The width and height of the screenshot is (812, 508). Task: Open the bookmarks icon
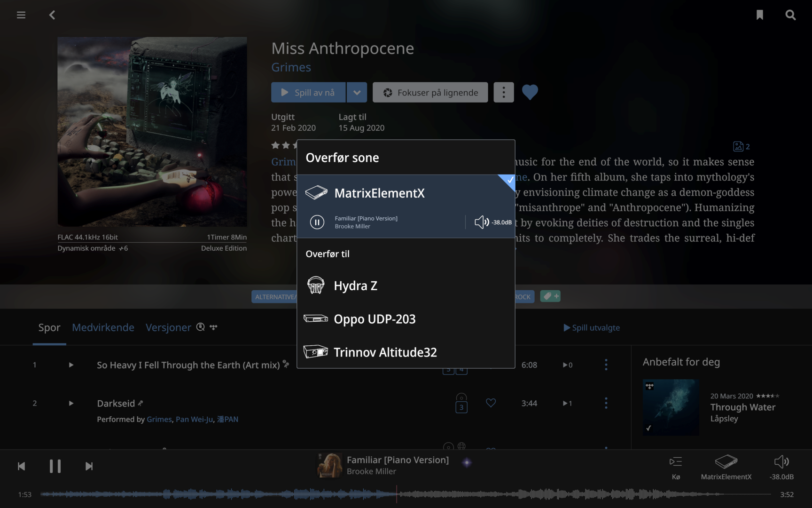(x=760, y=15)
